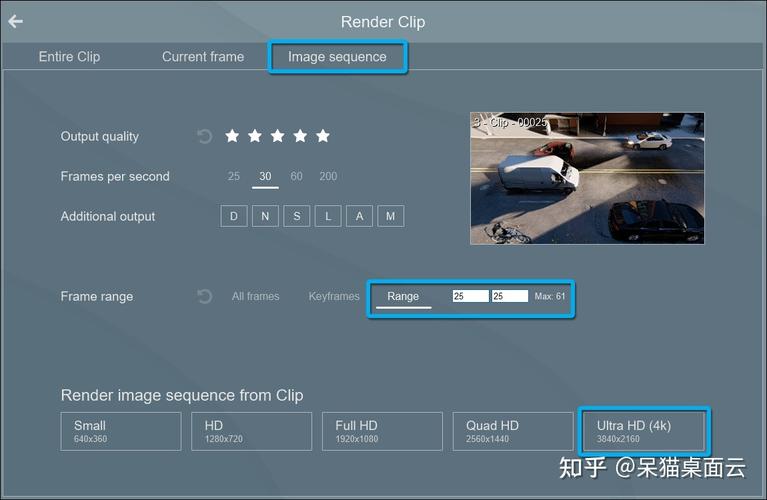The height and width of the screenshot is (500, 767).
Task: Choose the Range frame option
Action: [x=403, y=296]
